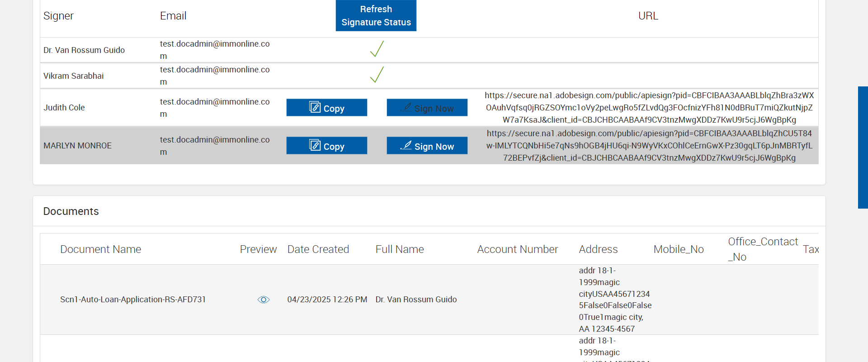Click Judith Cole's email address

coord(215,108)
